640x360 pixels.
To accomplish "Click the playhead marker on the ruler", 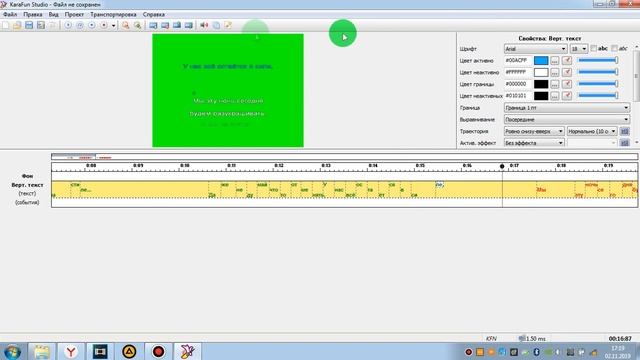I will point(502,166).
